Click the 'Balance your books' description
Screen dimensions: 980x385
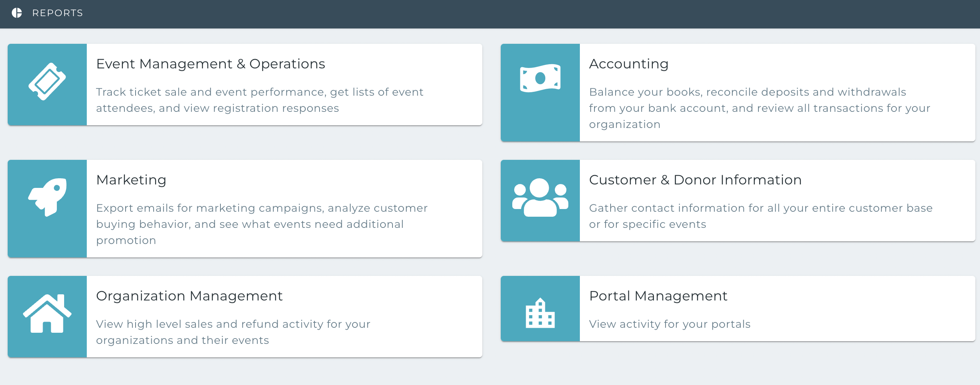(760, 108)
